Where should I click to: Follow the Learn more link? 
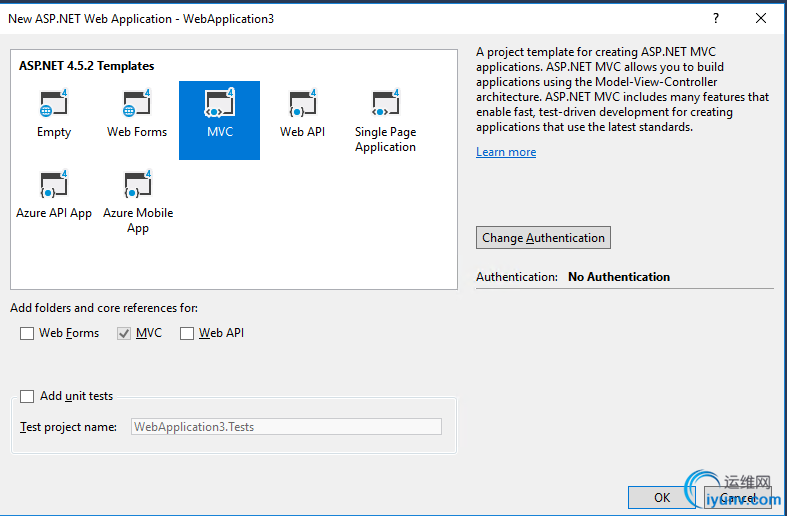click(506, 152)
